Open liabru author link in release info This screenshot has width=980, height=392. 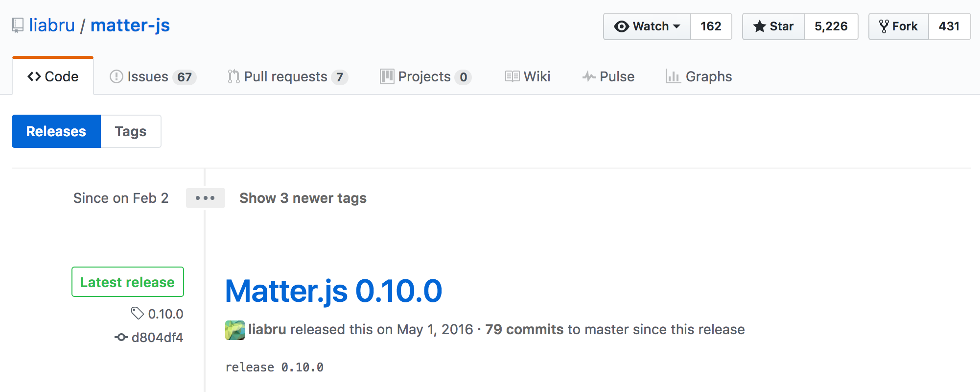coord(267,329)
